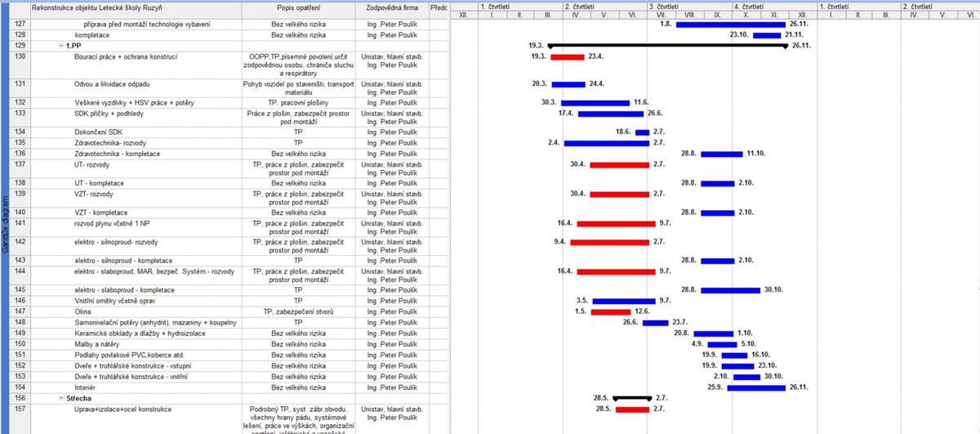Viewport: 980px width, 434px height.
Task: Click blue bar for příprava před montáží row
Action: tap(730, 25)
